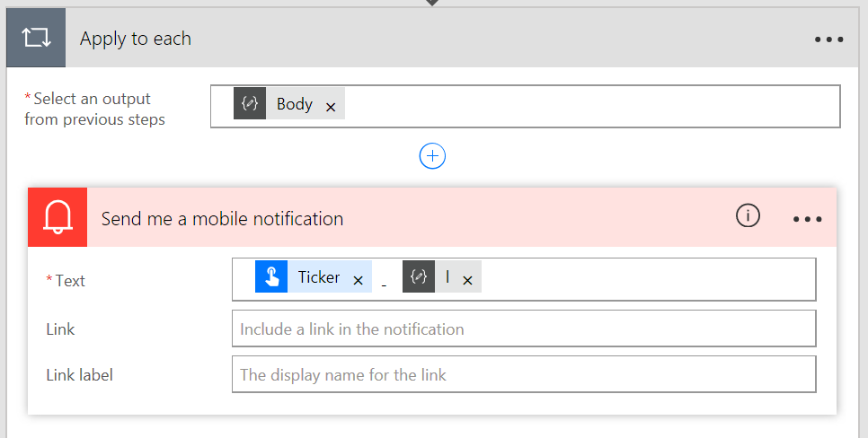This screenshot has width=868, height=438.
Task: Open the mobile notification action ellipsis menu
Action: pyautogui.click(x=807, y=219)
